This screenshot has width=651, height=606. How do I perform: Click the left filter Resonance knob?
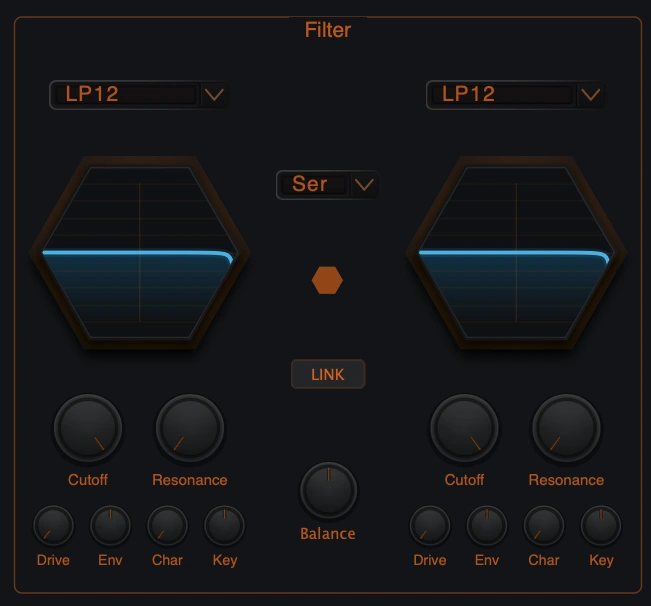190,428
